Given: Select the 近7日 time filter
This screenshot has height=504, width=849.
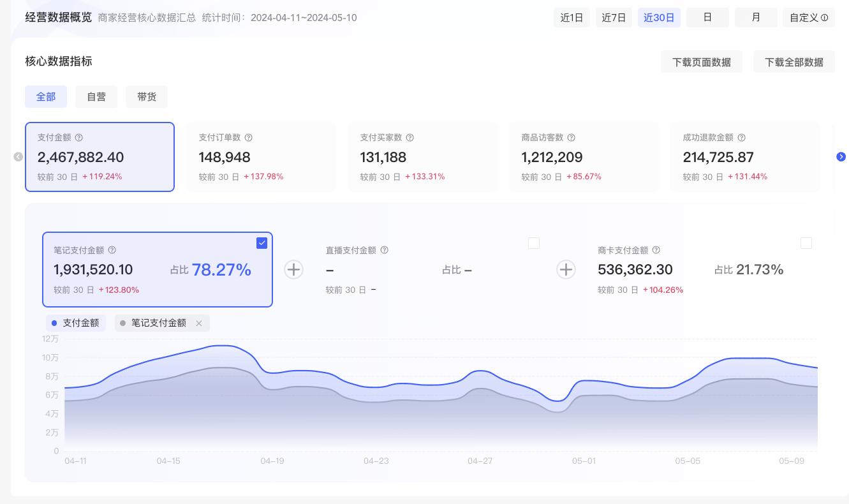Looking at the screenshot, I should tap(614, 17).
